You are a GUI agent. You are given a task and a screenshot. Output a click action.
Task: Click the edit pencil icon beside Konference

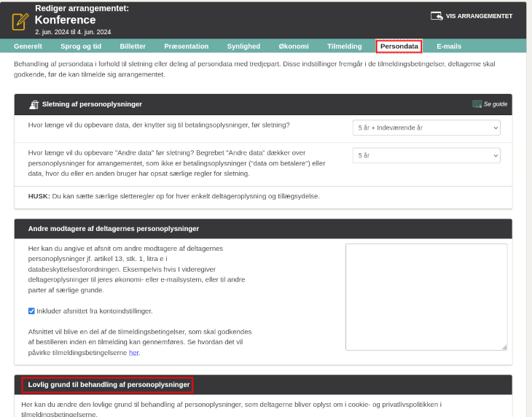click(20, 21)
